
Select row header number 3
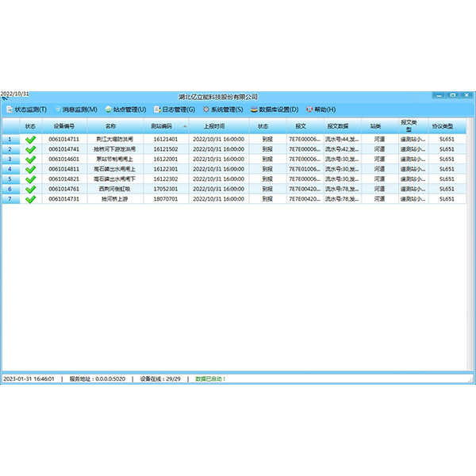pyautogui.click(x=10, y=159)
